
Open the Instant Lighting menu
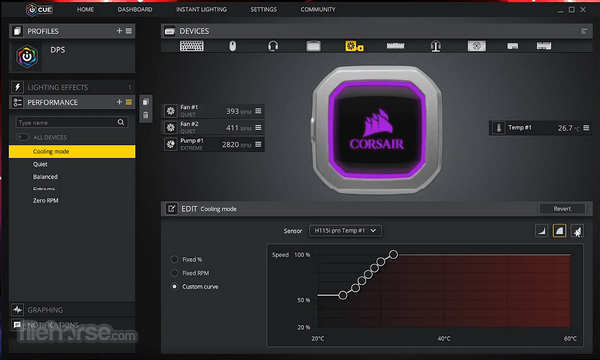pyautogui.click(x=201, y=9)
